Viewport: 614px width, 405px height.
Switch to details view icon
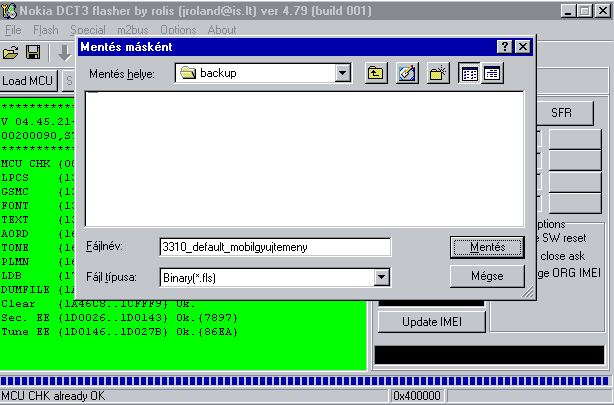point(492,73)
